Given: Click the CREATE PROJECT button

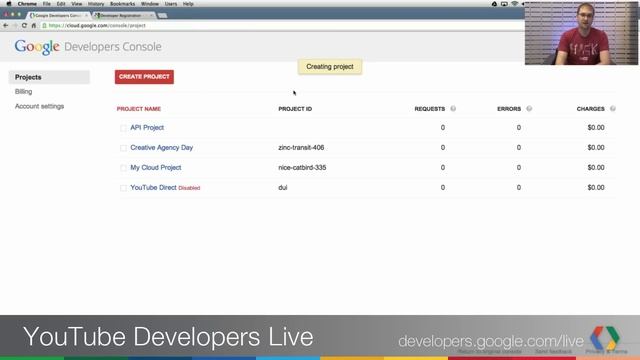Looking at the screenshot, I should coord(144,77).
